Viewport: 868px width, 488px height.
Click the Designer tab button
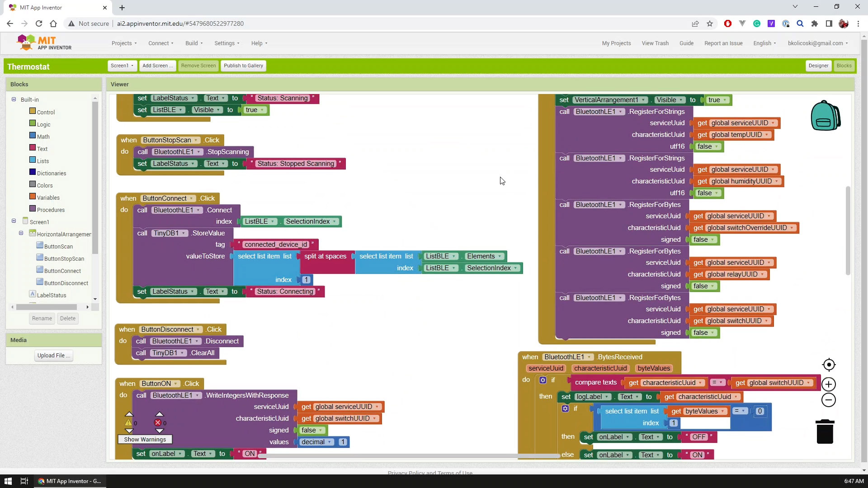coord(818,65)
